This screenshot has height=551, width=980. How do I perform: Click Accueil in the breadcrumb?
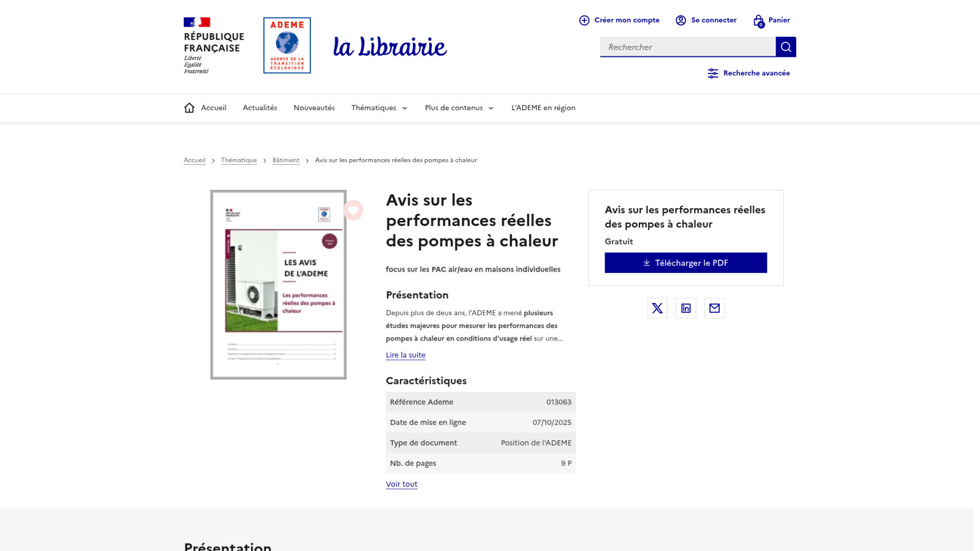195,160
